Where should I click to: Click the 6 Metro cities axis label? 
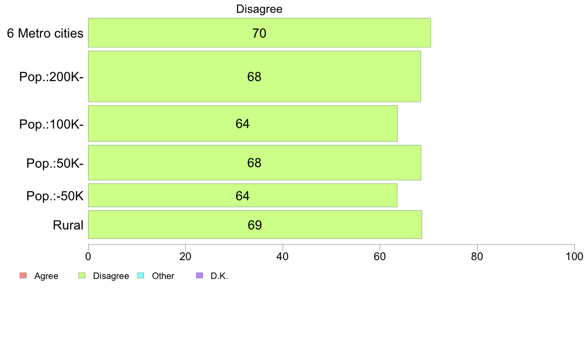[45, 33]
